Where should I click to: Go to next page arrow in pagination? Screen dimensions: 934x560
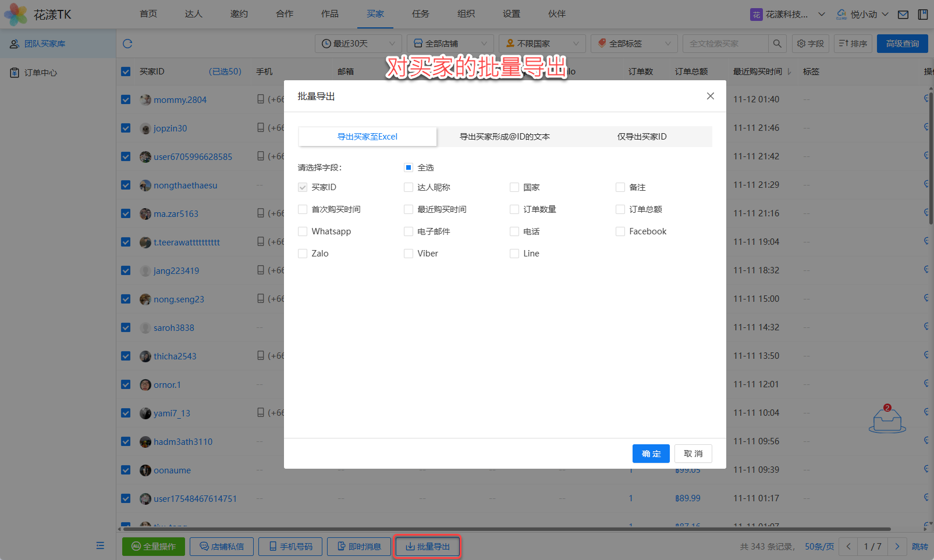tap(897, 547)
